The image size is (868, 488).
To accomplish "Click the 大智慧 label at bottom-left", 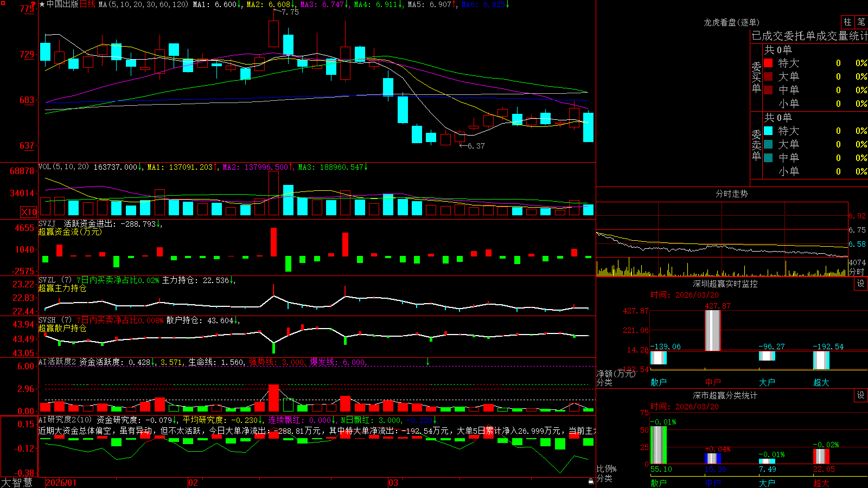I will click(17, 482).
